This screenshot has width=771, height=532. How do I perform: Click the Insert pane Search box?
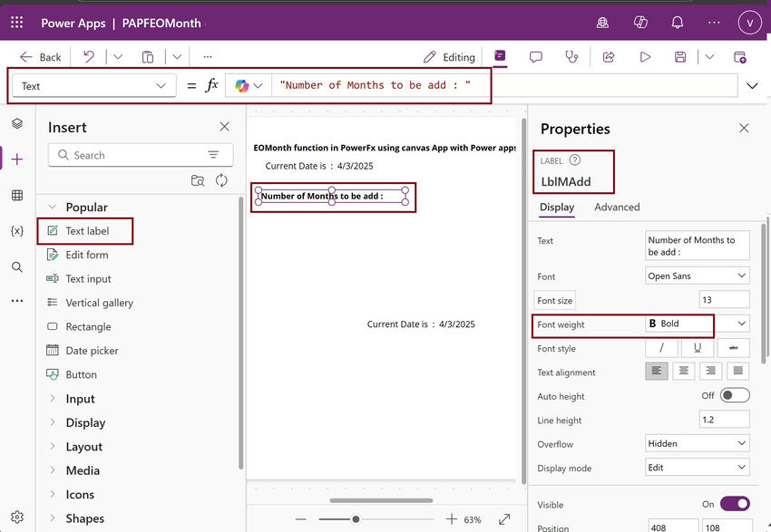pos(140,155)
